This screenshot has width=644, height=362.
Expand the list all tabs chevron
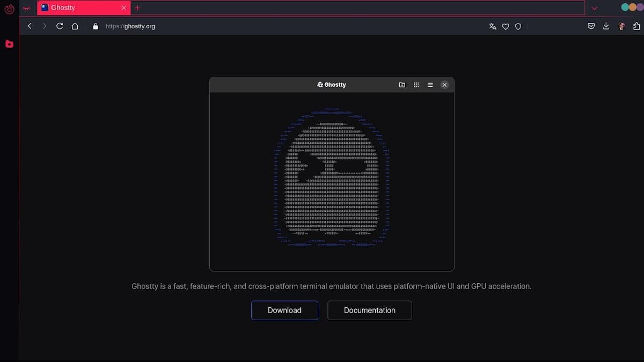tap(594, 8)
